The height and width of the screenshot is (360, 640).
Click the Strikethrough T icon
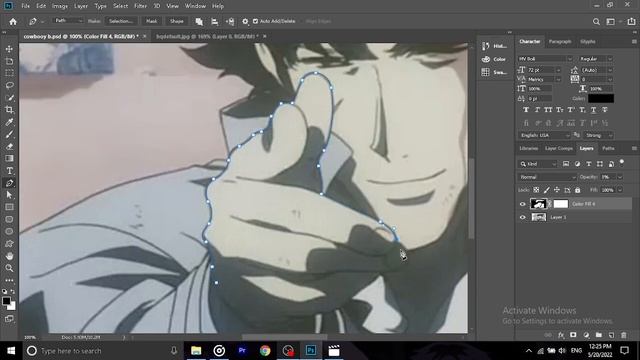tap(605, 110)
